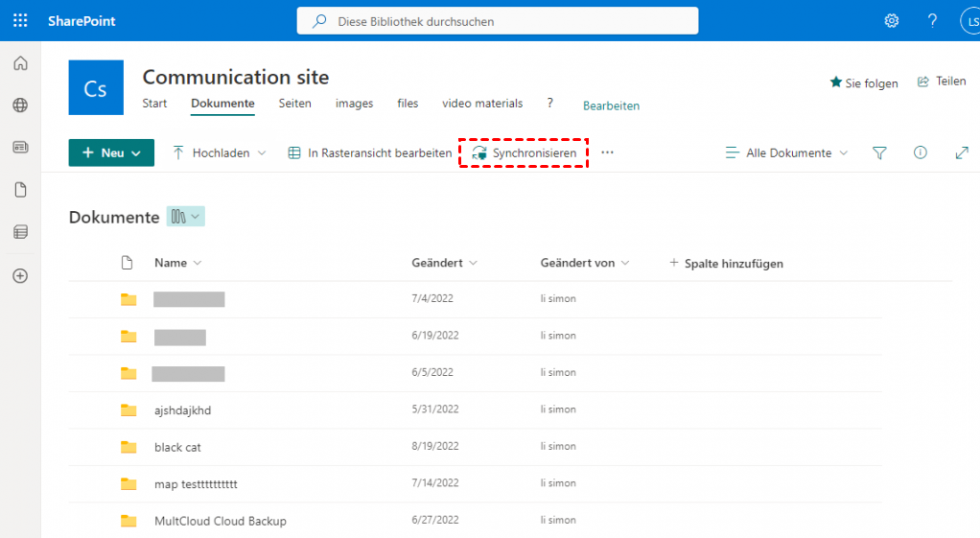Open the filter pane funnel icon
This screenshot has width=980, height=538.
[879, 152]
